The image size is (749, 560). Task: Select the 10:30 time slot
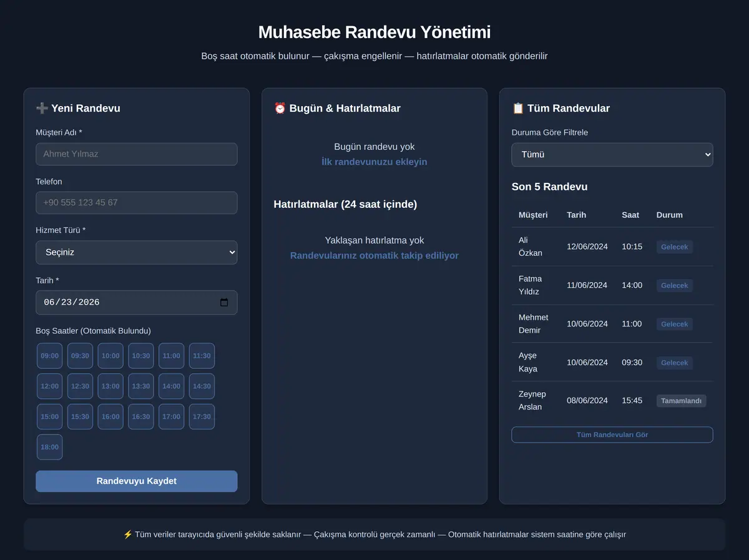click(x=141, y=356)
